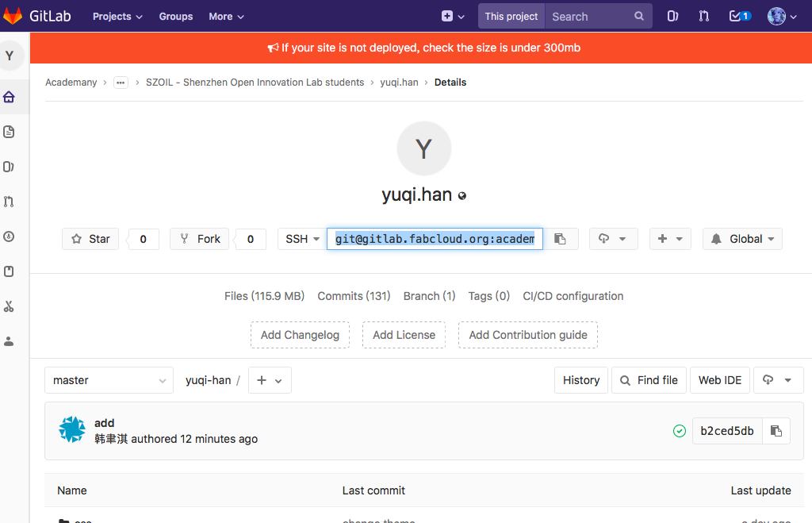
Task: Open the Repository icon in left sidebar
Action: click(10, 132)
